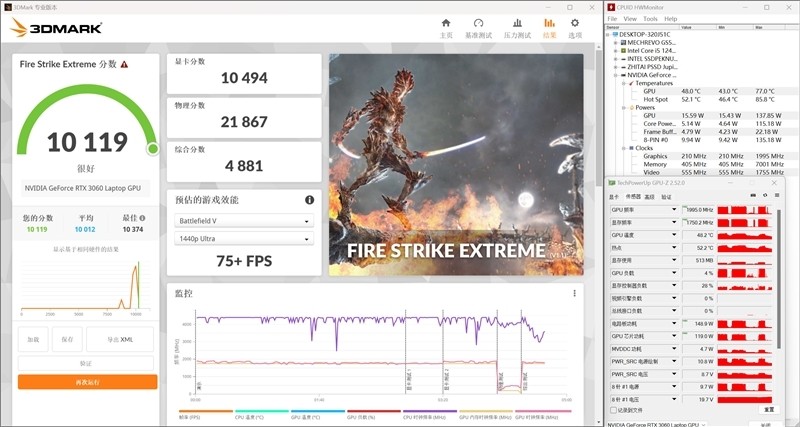Go to the 主页 home icon

coord(446,27)
